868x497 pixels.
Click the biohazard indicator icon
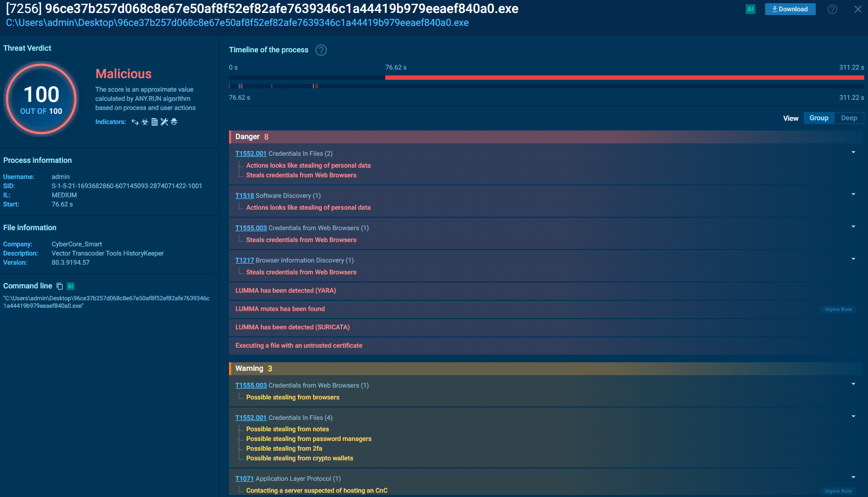click(145, 122)
